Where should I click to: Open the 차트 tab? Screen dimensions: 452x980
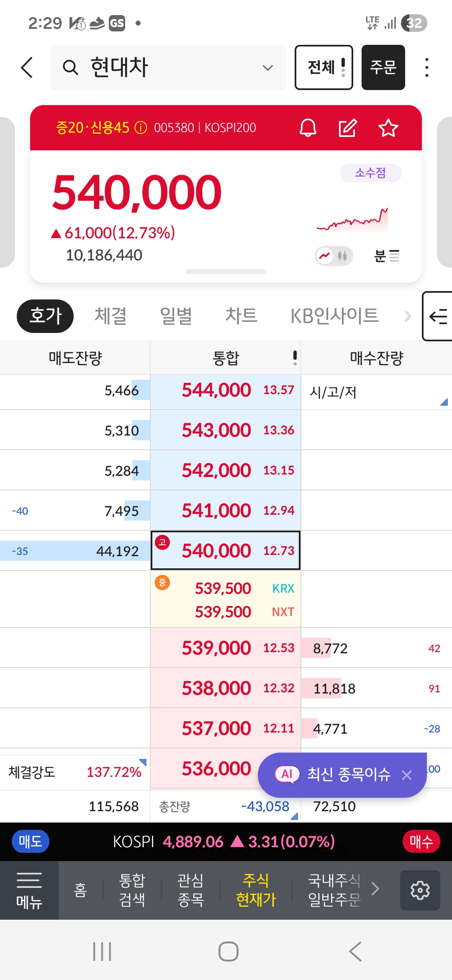tap(241, 316)
